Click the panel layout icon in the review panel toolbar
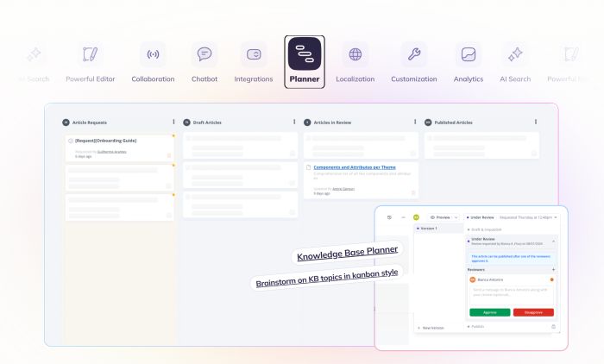 (389, 217)
